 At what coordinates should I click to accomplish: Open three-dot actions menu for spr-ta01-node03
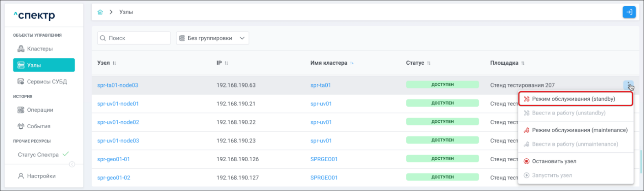628,85
